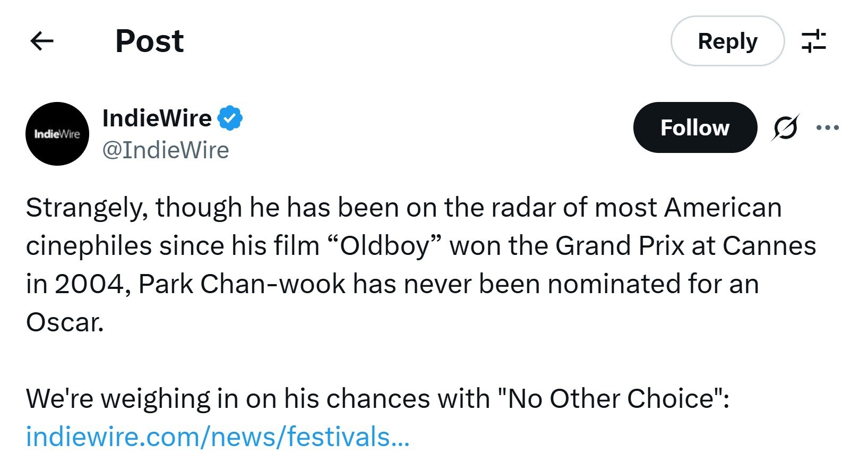Open the reply filter settings icon
Viewport: 868px width, 470px height.
coord(813,41)
